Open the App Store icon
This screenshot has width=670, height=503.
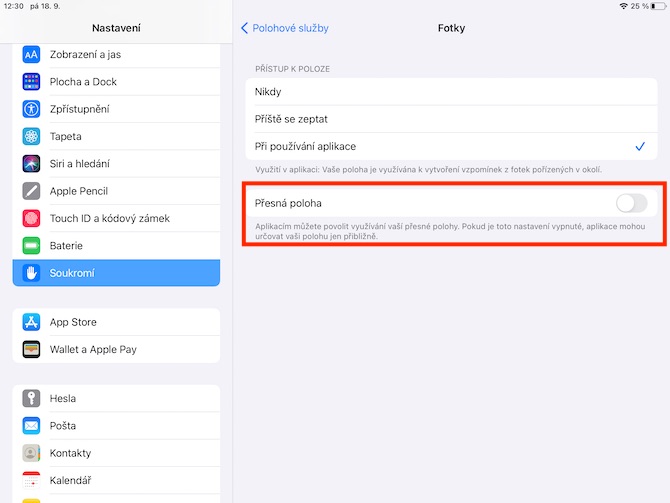31,322
